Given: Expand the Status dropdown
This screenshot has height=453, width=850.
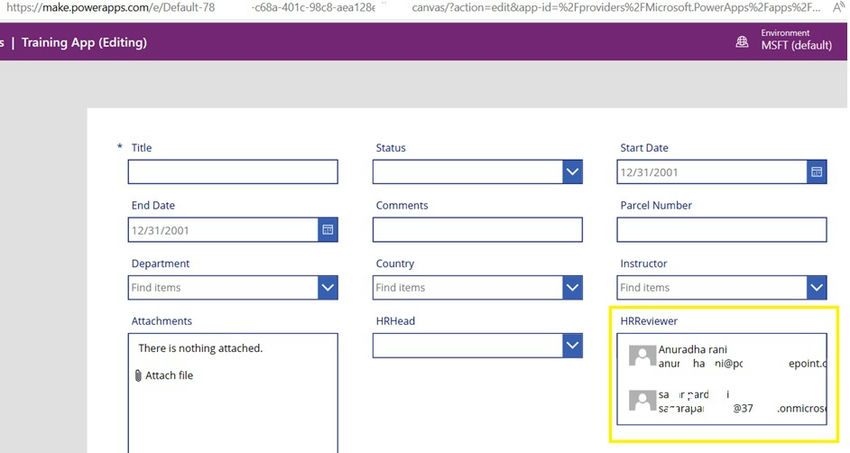Looking at the screenshot, I should click(x=572, y=172).
